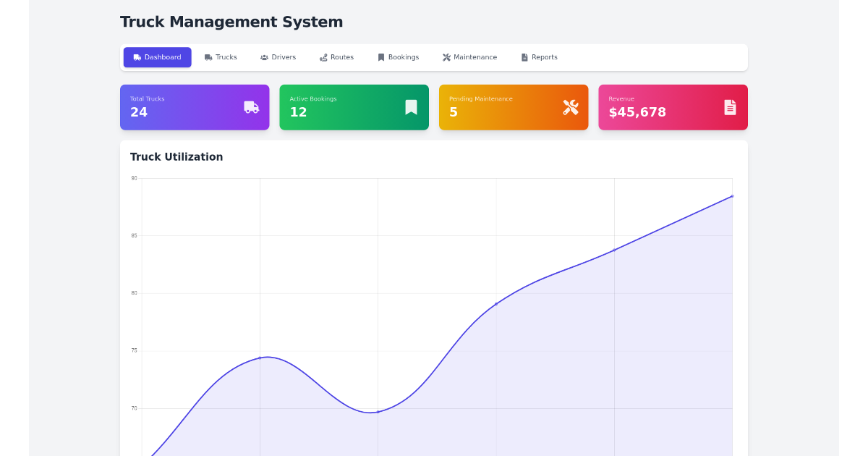
Task: Switch to the Reports tab
Action: point(539,56)
